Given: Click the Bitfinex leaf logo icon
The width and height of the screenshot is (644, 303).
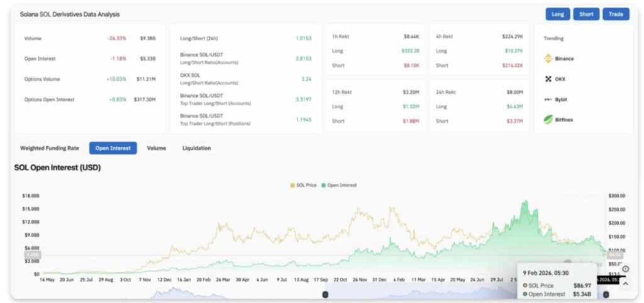Looking at the screenshot, I should pyautogui.click(x=548, y=119).
